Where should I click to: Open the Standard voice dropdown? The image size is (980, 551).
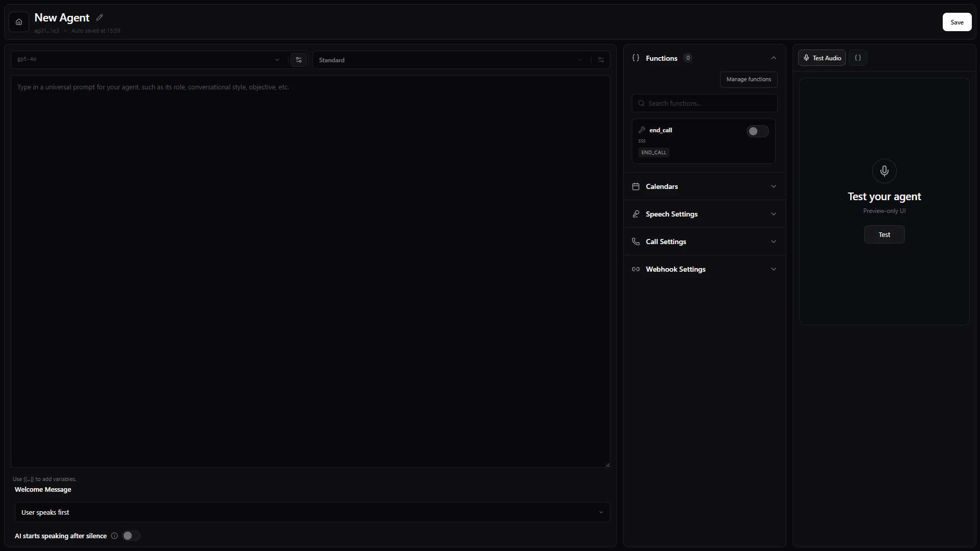580,60
